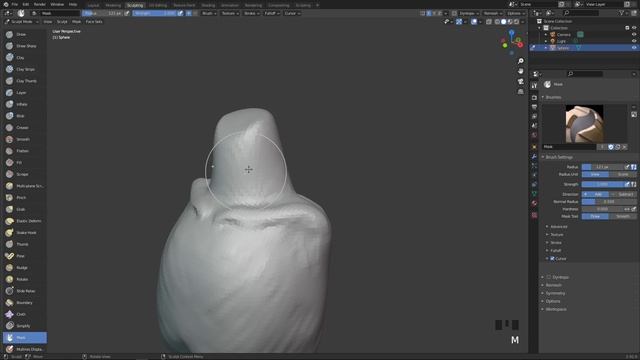Enable the Dyntopo checkbox in properties
Screen dimensions: 640x360
point(549,277)
